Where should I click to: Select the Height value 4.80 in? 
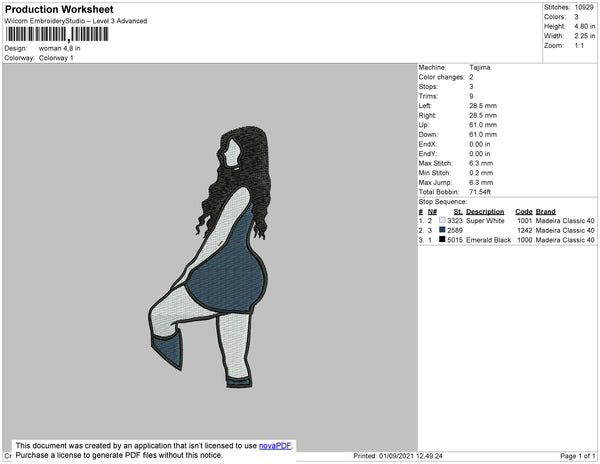coord(585,26)
